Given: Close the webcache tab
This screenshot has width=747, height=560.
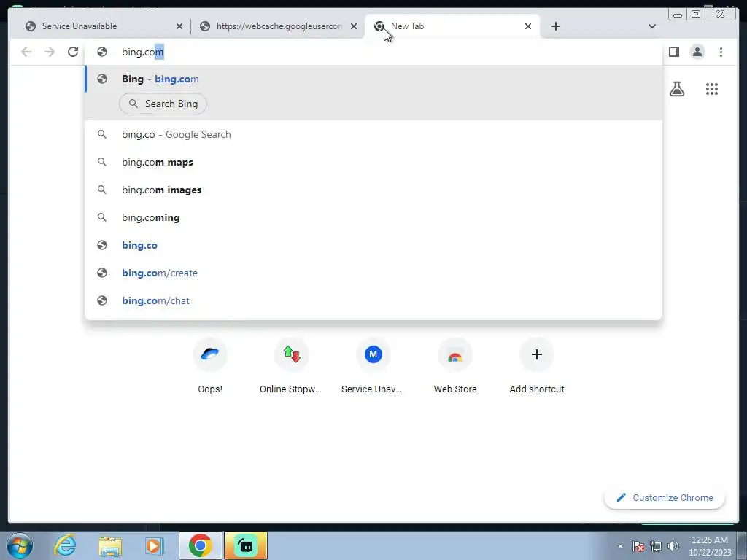Looking at the screenshot, I should 354,26.
